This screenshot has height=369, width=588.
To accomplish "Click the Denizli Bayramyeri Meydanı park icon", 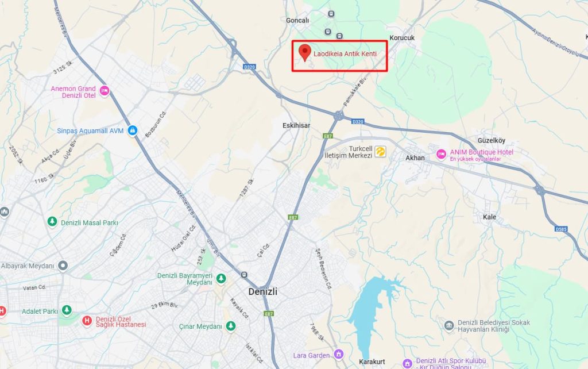I will point(221,279).
